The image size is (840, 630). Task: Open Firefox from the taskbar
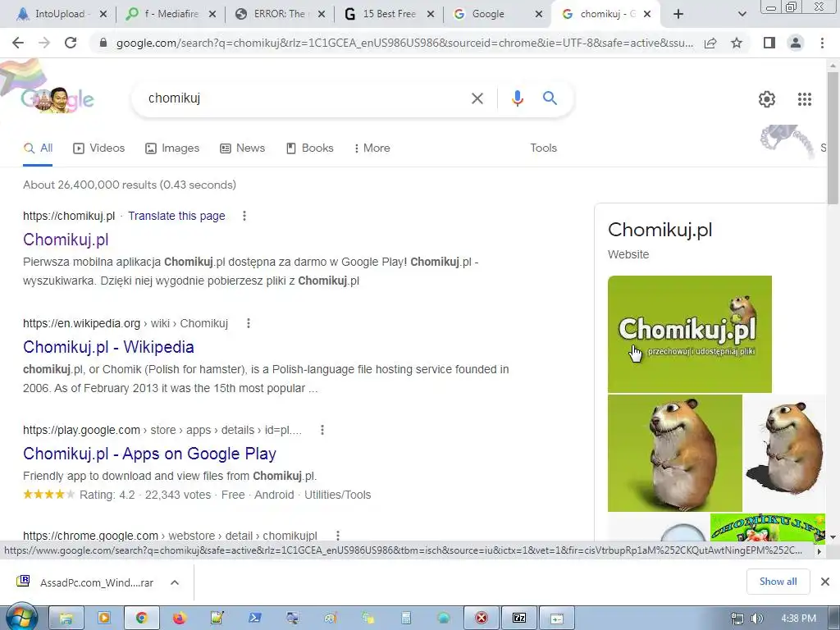(x=179, y=618)
